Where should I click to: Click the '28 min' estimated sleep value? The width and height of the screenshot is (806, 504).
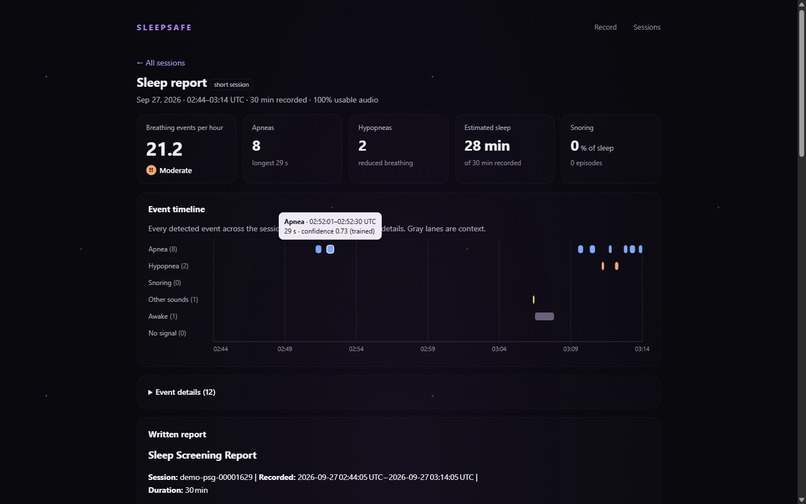[x=487, y=146]
